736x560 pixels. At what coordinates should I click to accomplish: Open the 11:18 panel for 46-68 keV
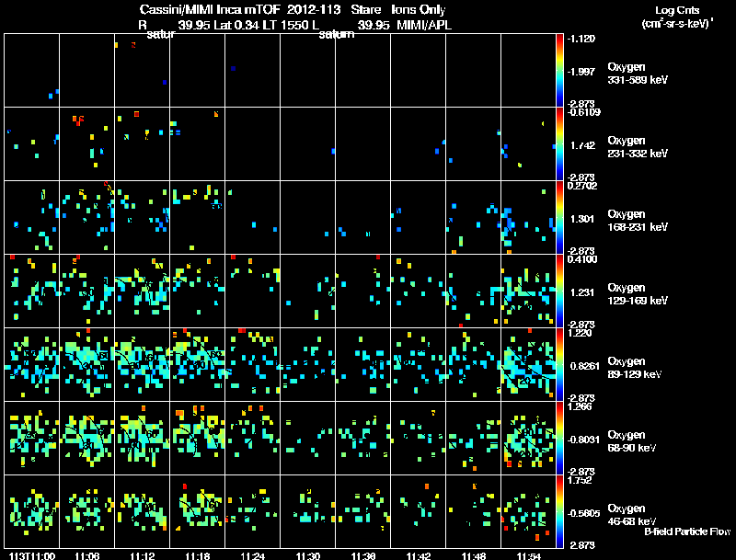point(197,511)
